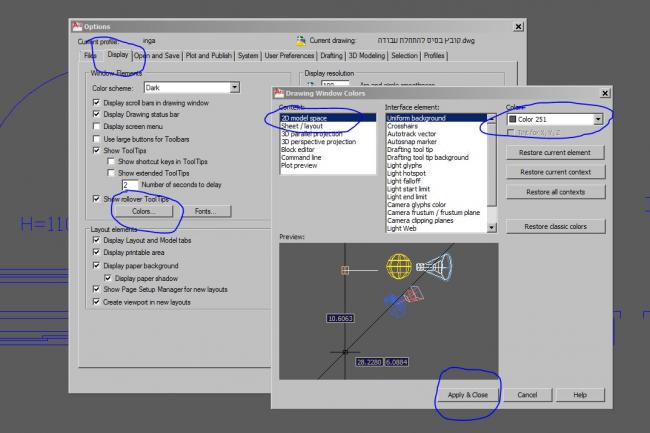
Task: Click the current drawing file icon
Action: pyautogui.click(x=301, y=41)
